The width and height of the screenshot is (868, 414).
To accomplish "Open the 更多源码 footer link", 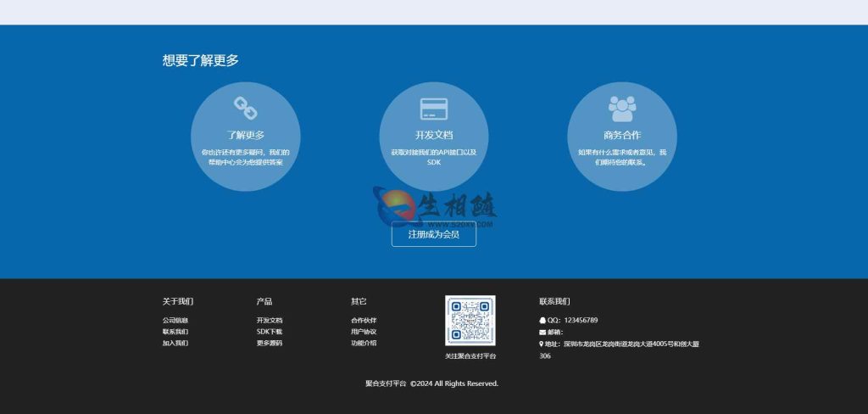I will (x=270, y=343).
